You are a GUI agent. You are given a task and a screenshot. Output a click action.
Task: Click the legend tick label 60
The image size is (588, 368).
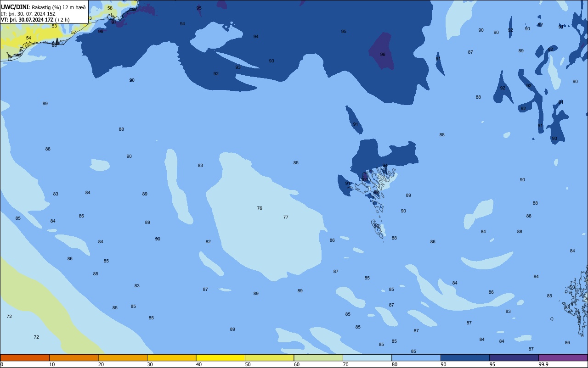tap(297, 364)
